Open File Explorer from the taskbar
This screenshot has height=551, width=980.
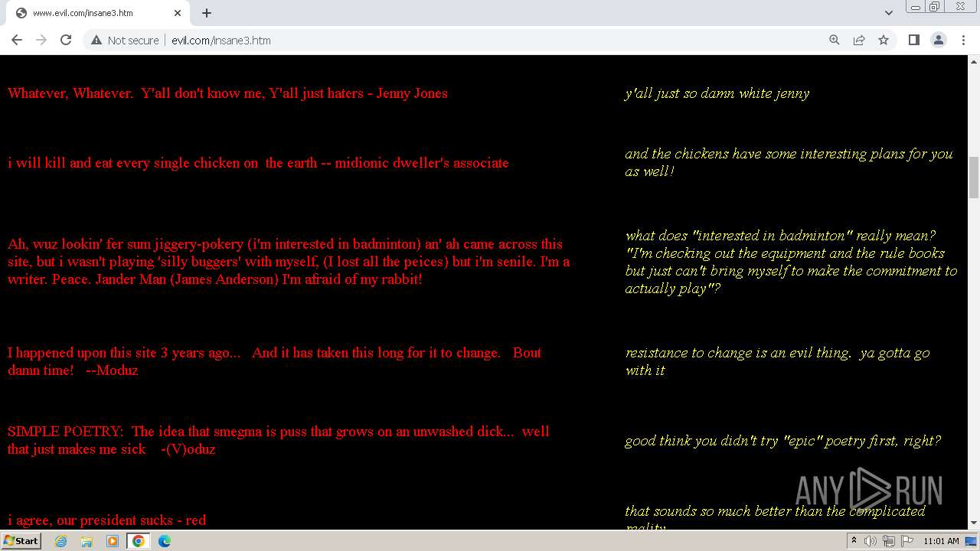(x=87, y=541)
